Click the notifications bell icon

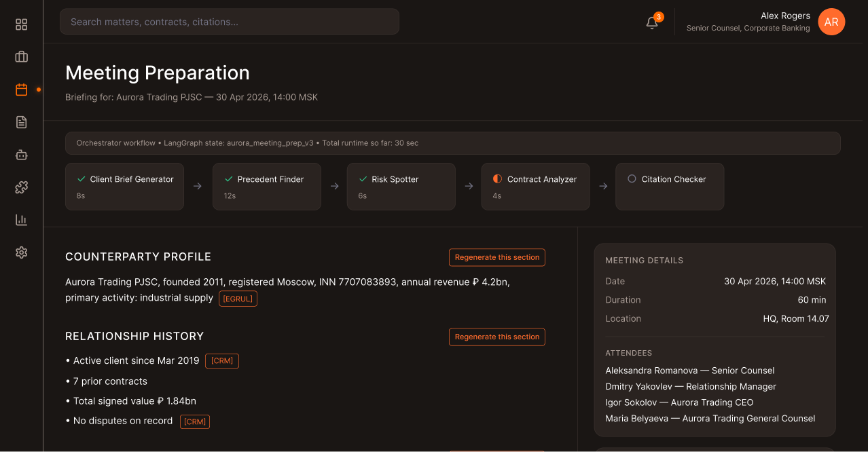652,22
